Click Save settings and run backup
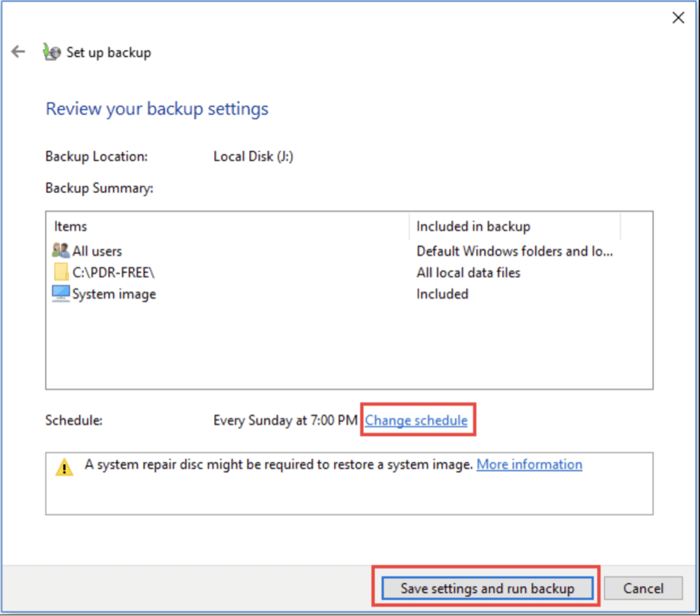 (487, 588)
